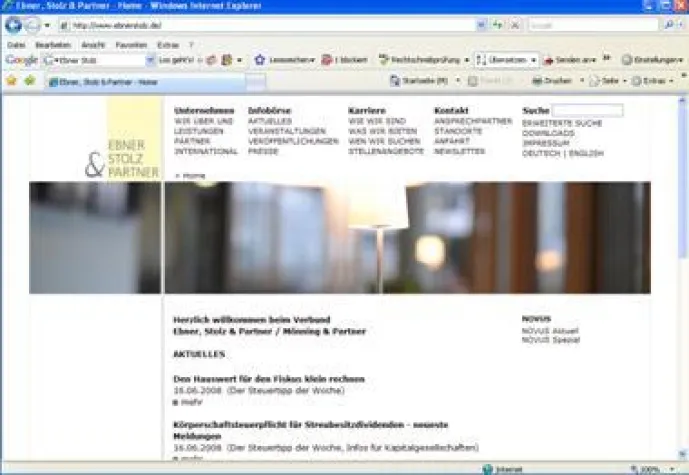Go back with the browser Back button
Image resolution: width=689 pixels, height=475 pixels.
tap(13, 25)
